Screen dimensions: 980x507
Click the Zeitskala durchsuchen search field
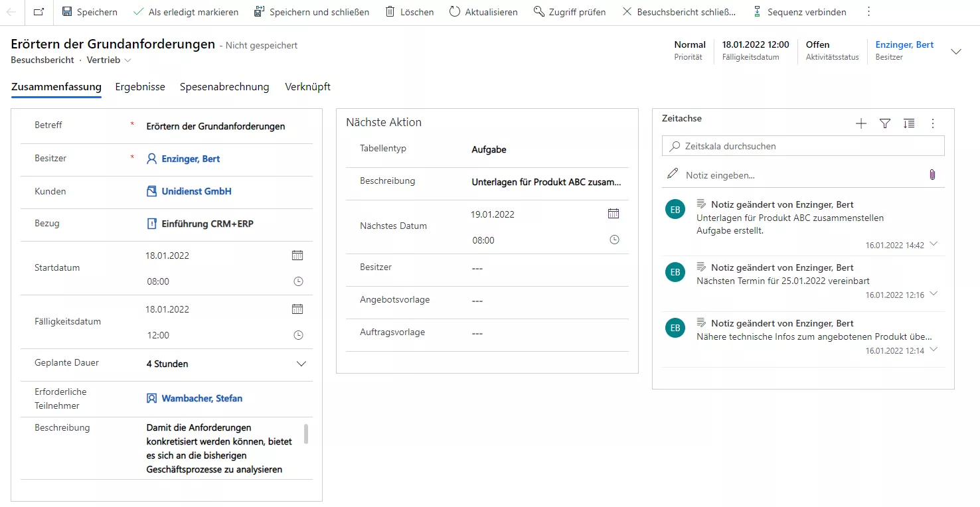[x=803, y=146]
